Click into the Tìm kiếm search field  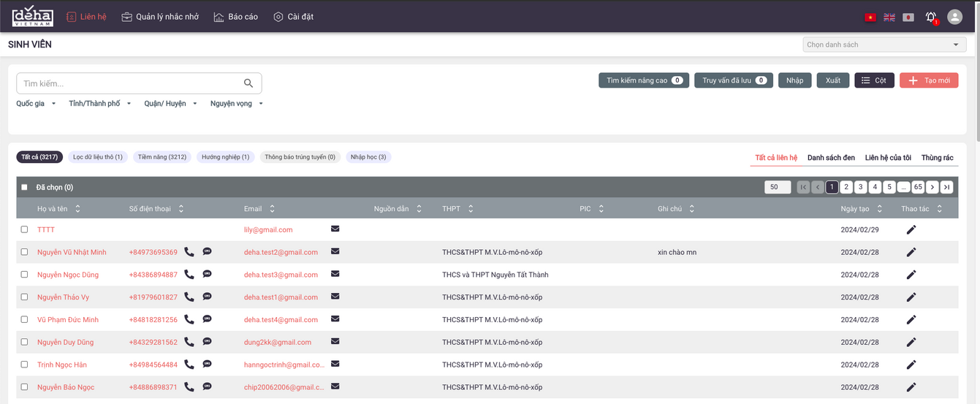click(130, 83)
